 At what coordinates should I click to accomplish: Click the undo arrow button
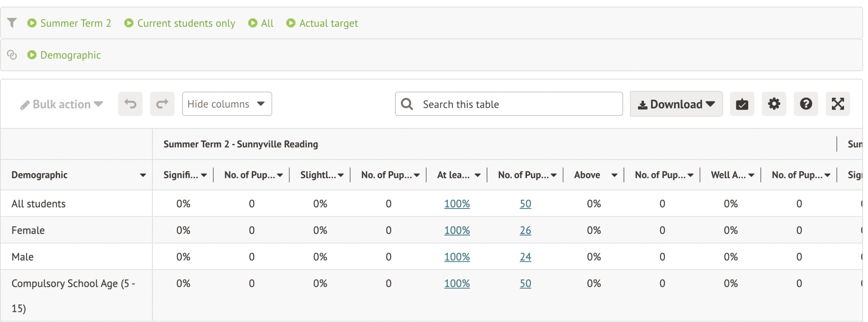[130, 104]
